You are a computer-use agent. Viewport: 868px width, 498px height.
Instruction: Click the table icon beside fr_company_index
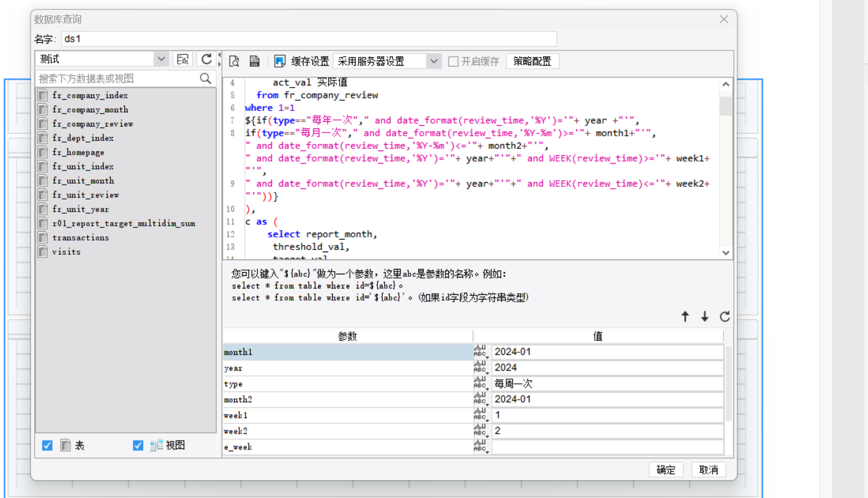(43, 95)
